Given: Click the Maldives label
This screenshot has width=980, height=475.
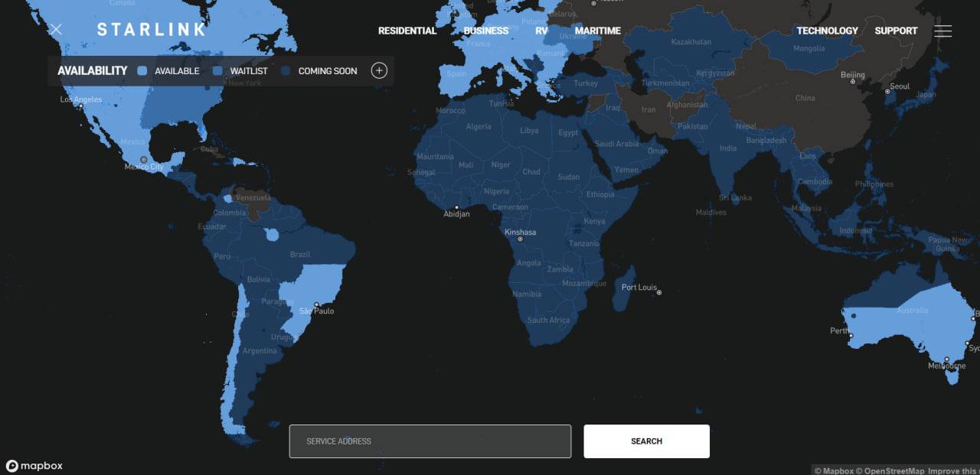Looking at the screenshot, I should pos(711,213).
